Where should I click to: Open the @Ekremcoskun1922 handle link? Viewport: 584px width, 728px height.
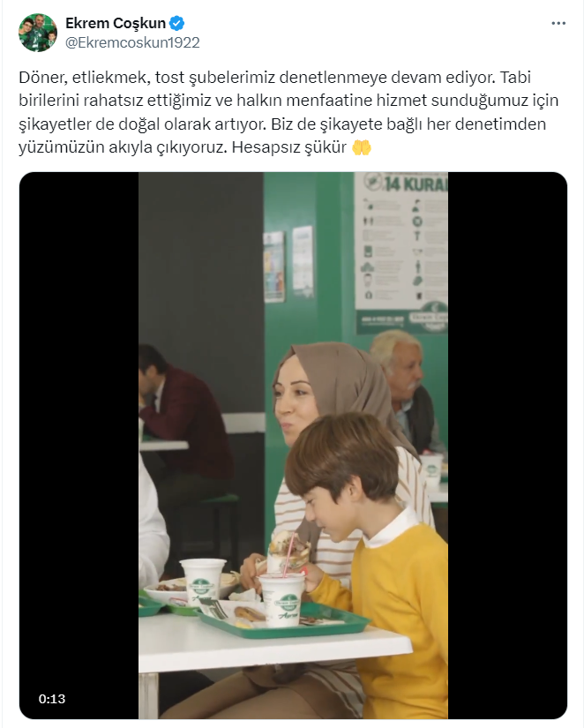click(132, 42)
